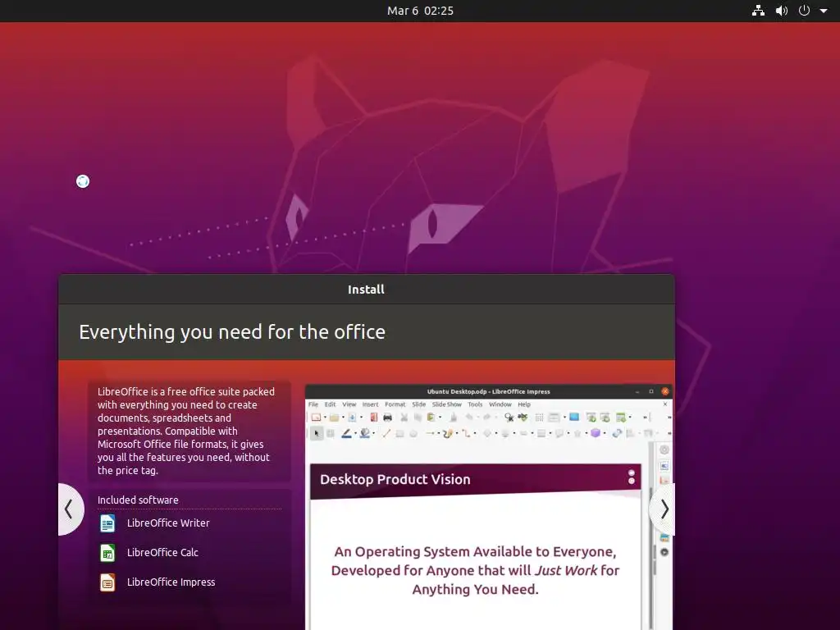This screenshot has height=630, width=840.
Task: Open View menu in the Impress screenshot
Action: pos(349,404)
